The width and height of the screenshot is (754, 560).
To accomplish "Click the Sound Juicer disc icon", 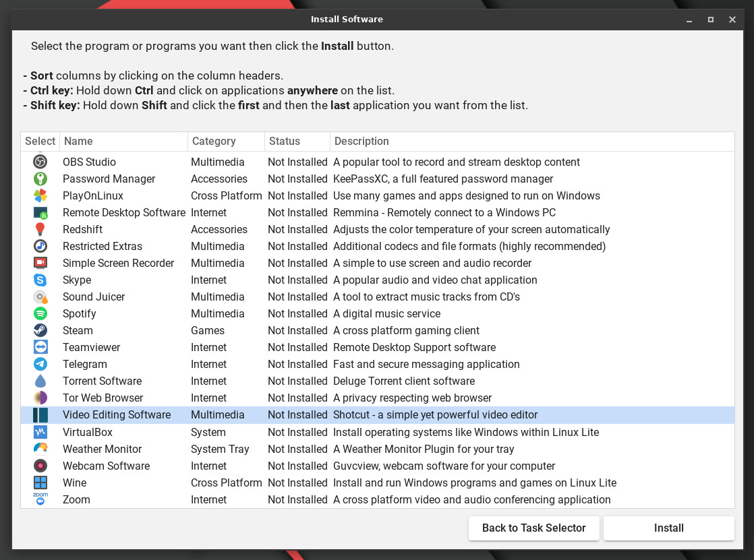I will point(40,297).
